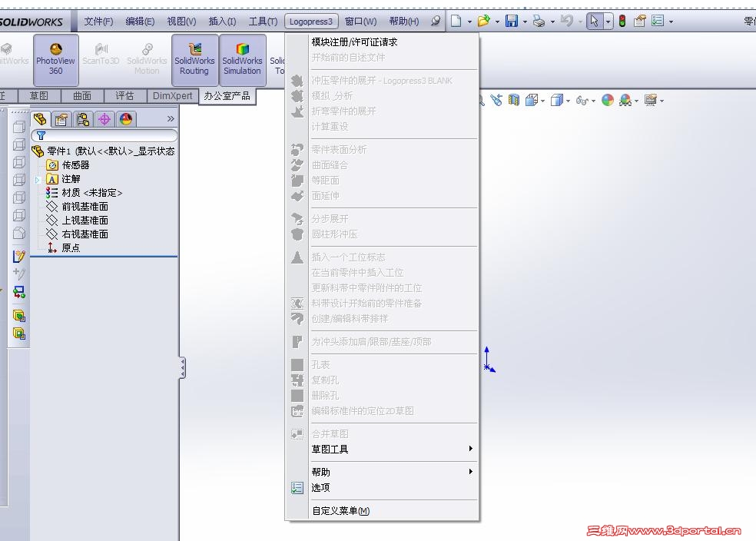The image size is (756, 541).
Task: Switch to the DimXpert tab
Action: pos(172,95)
